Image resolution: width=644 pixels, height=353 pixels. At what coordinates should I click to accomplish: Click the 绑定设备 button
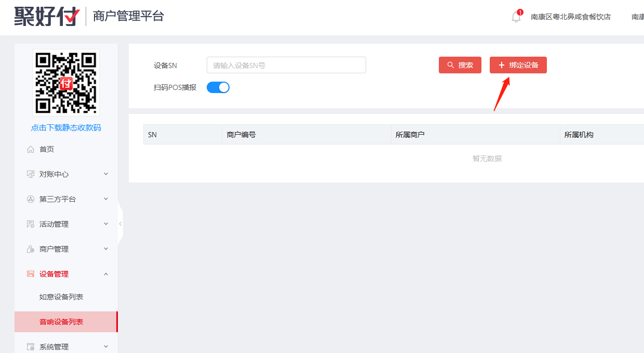[x=518, y=65]
